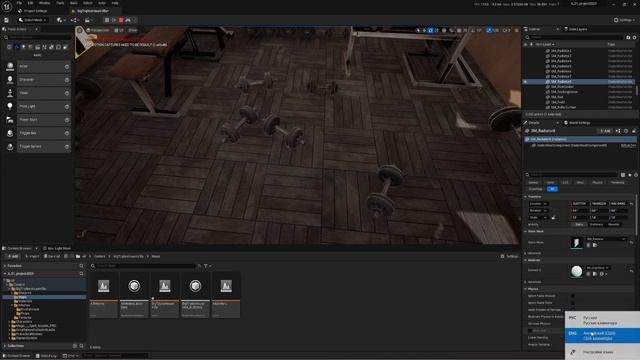
Task: Select the Trigger Box entry in Place Actors
Action: click(37, 133)
